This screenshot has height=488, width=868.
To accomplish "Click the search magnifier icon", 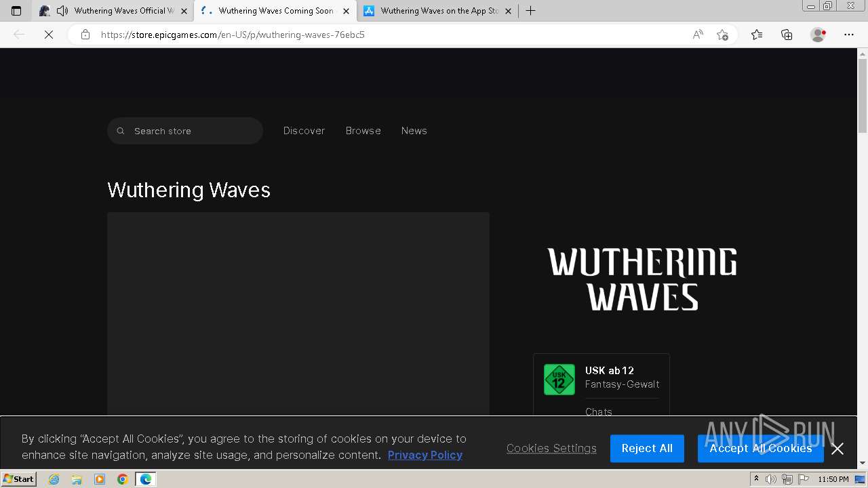I will [x=121, y=131].
